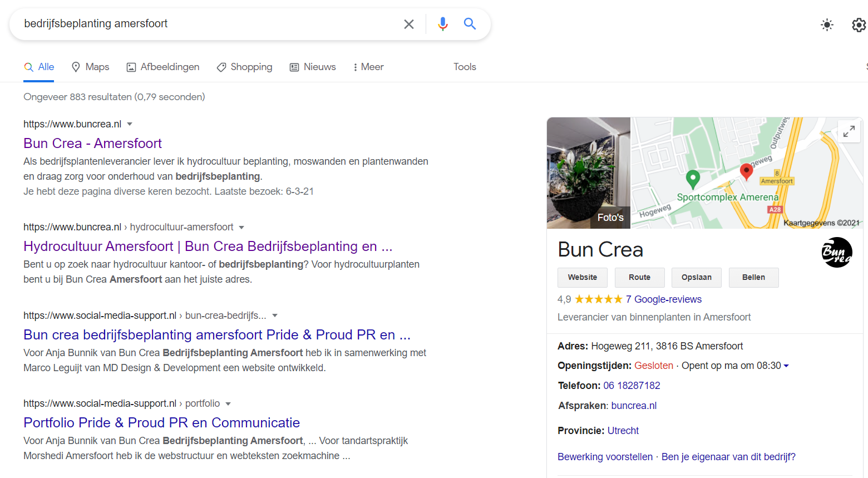Click the 4,9 rating number
868x478 pixels.
564,299
